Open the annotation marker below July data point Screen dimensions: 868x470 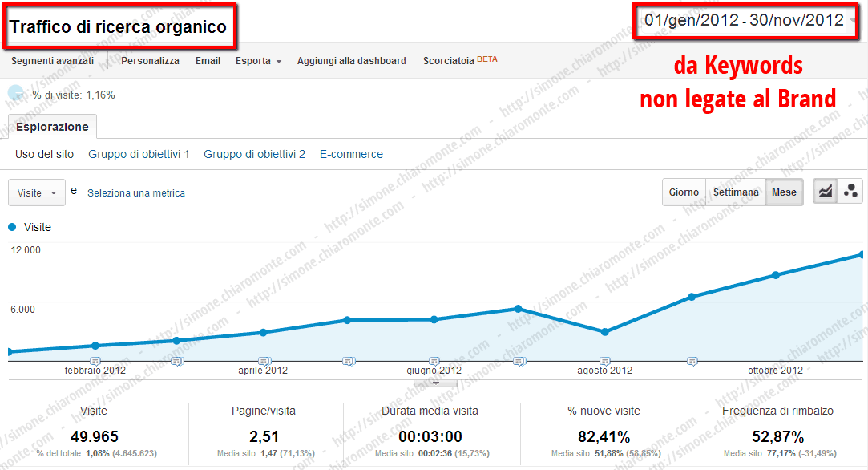pos(519,362)
